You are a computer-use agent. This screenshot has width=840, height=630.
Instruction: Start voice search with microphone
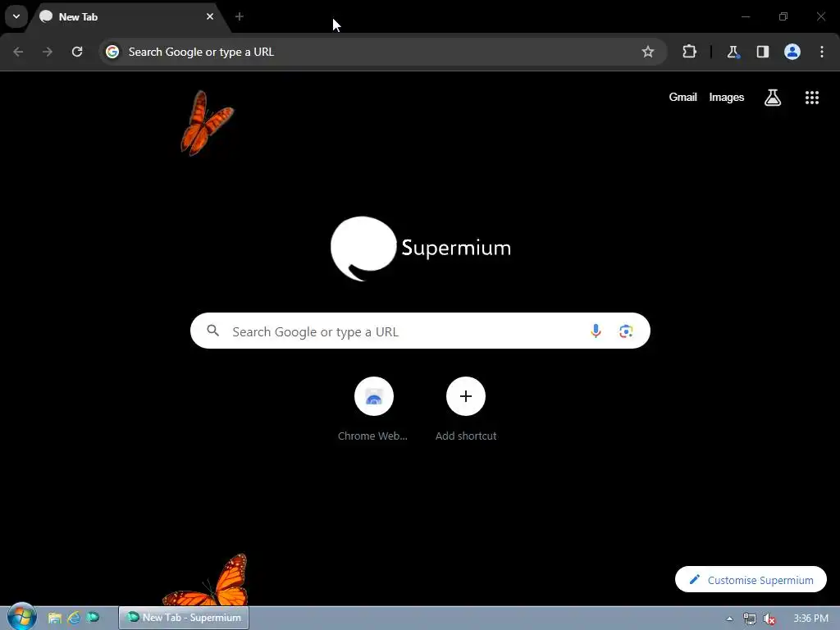coord(596,331)
